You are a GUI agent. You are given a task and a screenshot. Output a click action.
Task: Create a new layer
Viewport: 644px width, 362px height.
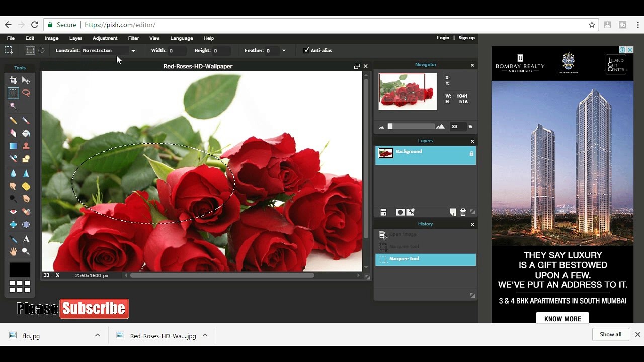pyautogui.click(x=453, y=212)
